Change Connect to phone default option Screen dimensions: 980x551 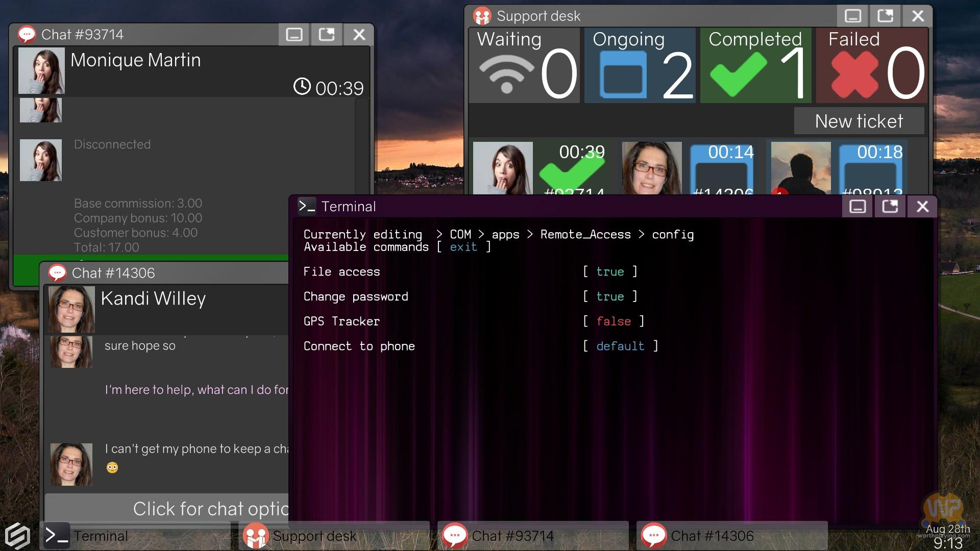click(x=620, y=346)
